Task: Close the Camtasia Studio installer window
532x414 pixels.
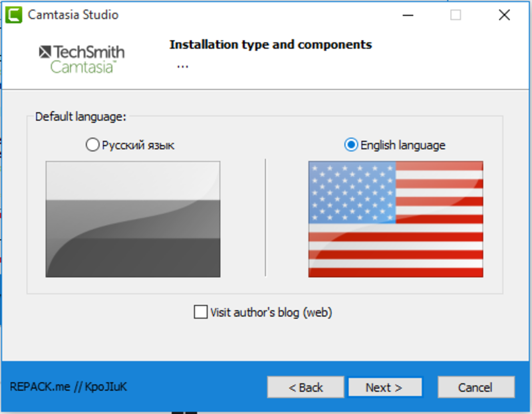Action: [504, 15]
